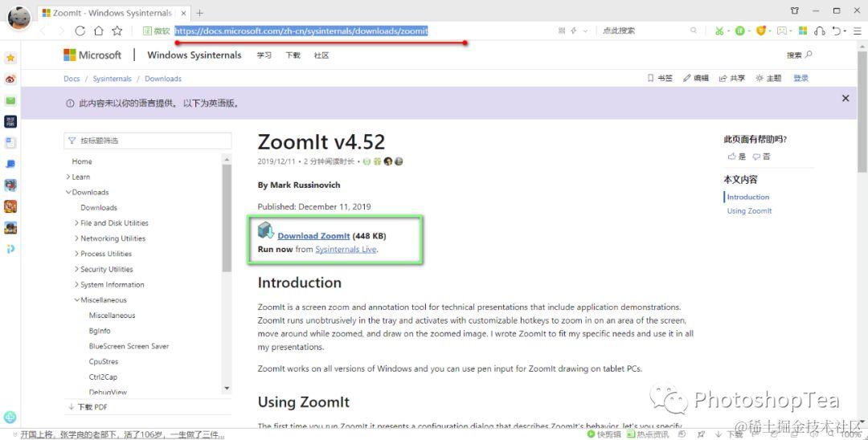
Task: Click the browser refresh icon
Action: coord(80,31)
